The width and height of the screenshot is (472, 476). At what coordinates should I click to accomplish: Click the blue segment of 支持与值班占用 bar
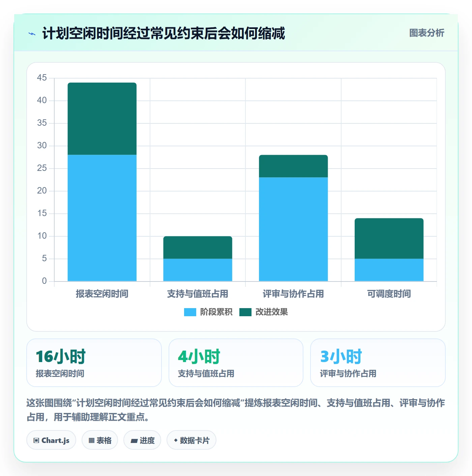coord(198,270)
